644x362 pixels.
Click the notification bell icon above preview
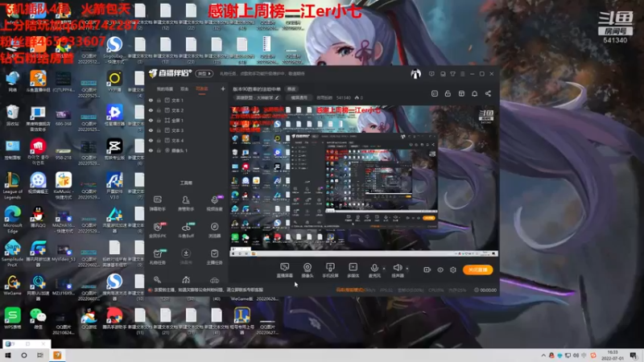[x=474, y=93]
